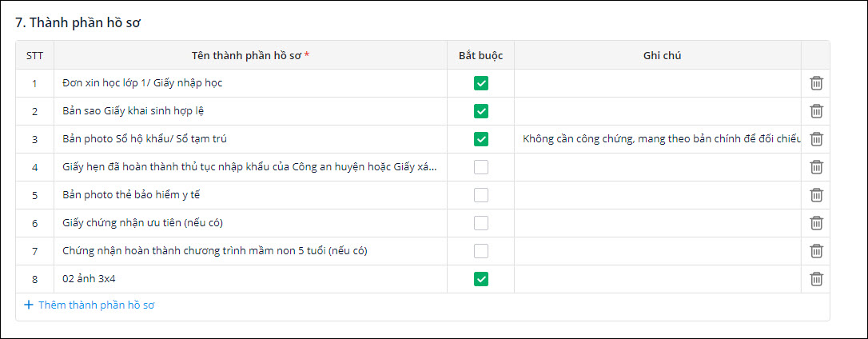
Task: Remove 'Bản photo thẻ bảo hiểm y tế' row
Action: click(x=816, y=195)
